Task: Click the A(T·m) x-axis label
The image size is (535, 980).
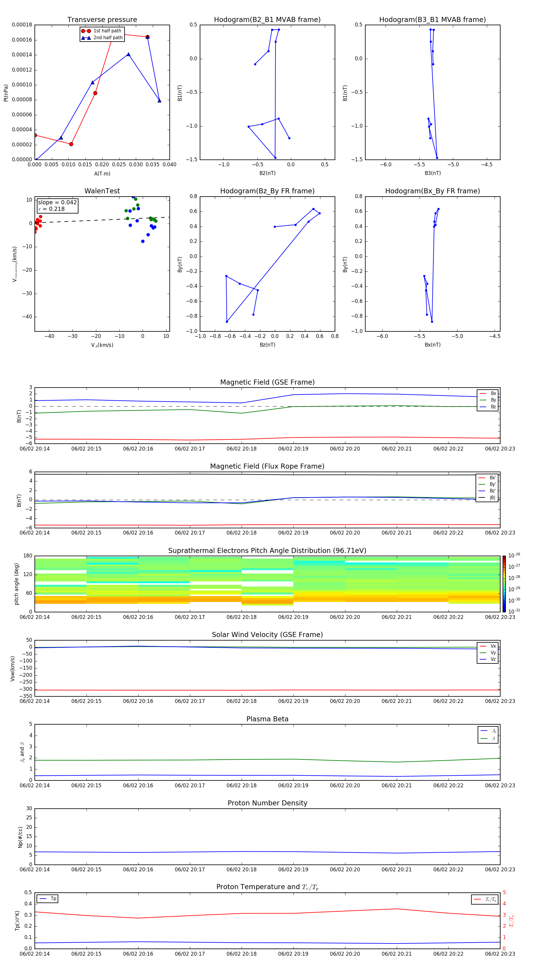Action: tap(102, 174)
